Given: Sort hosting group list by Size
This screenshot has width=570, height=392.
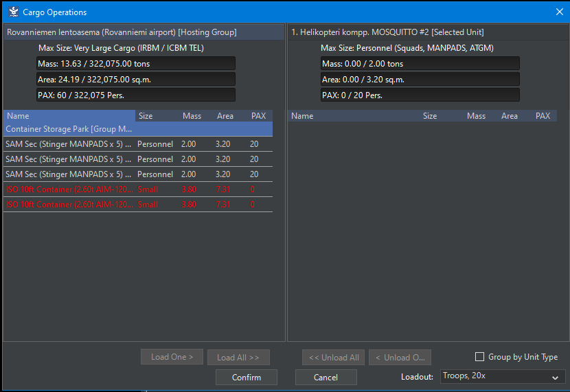Looking at the screenshot, I should 157,116.
